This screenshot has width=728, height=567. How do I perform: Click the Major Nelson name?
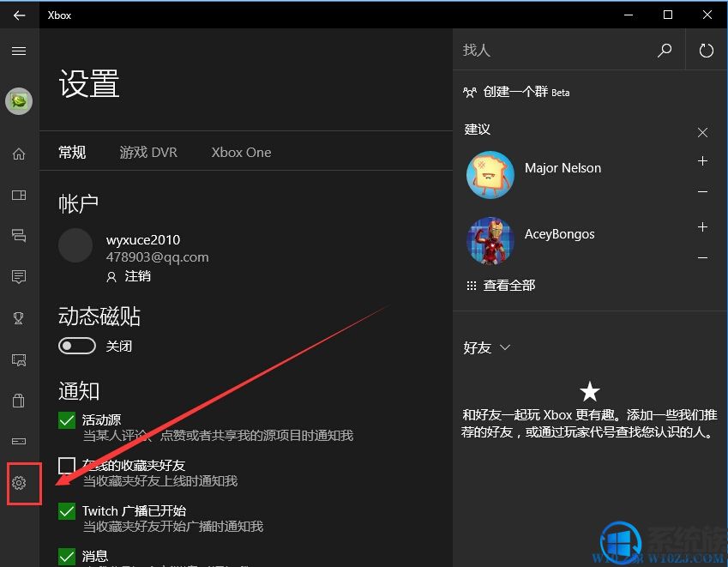tap(563, 167)
